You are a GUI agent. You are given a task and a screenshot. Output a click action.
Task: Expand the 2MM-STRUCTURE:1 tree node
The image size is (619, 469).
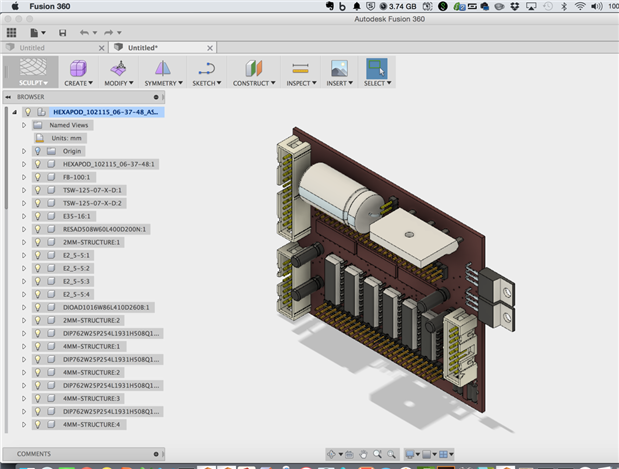coord(24,242)
